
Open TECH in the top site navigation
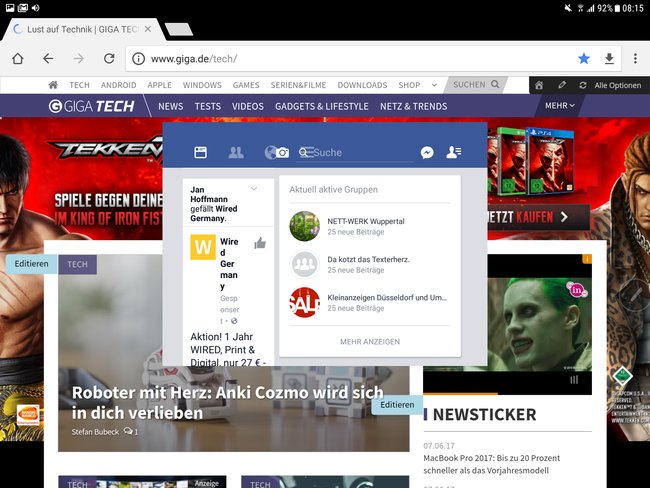pos(79,85)
